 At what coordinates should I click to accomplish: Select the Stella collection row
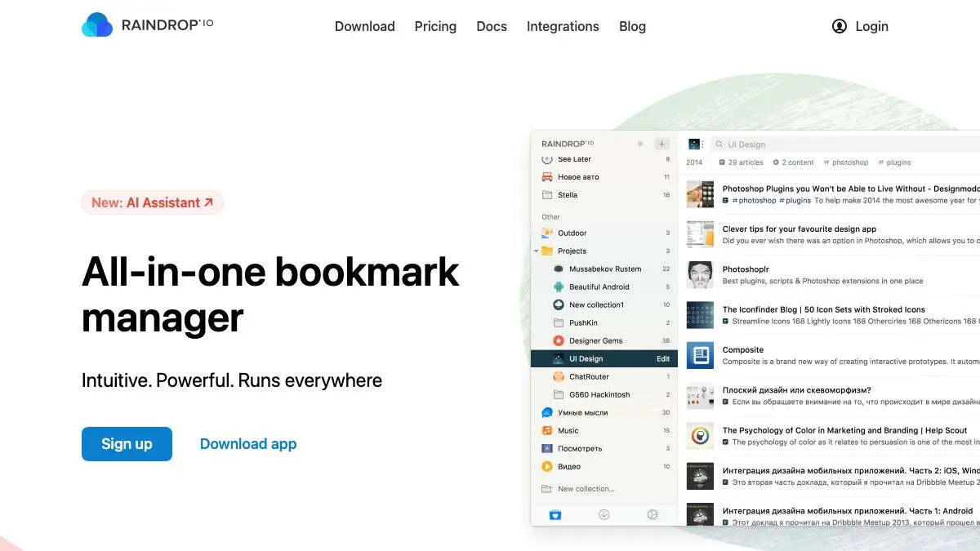[x=604, y=195]
